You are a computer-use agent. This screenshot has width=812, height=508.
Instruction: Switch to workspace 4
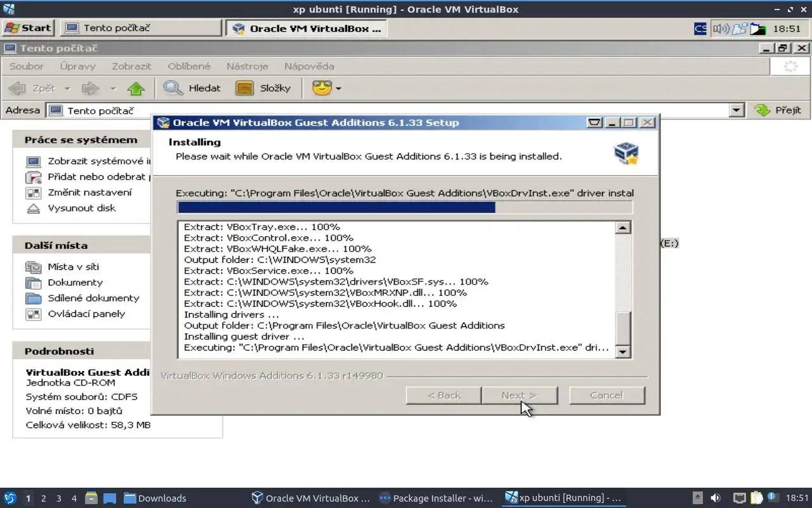coord(74,498)
